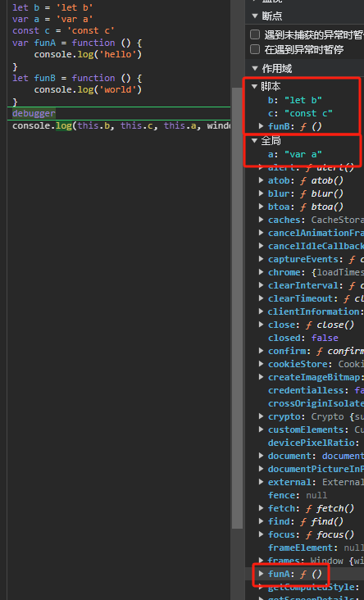Expand the createImageBitmap entry
This screenshot has height=600, width=364.
[x=261, y=377]
